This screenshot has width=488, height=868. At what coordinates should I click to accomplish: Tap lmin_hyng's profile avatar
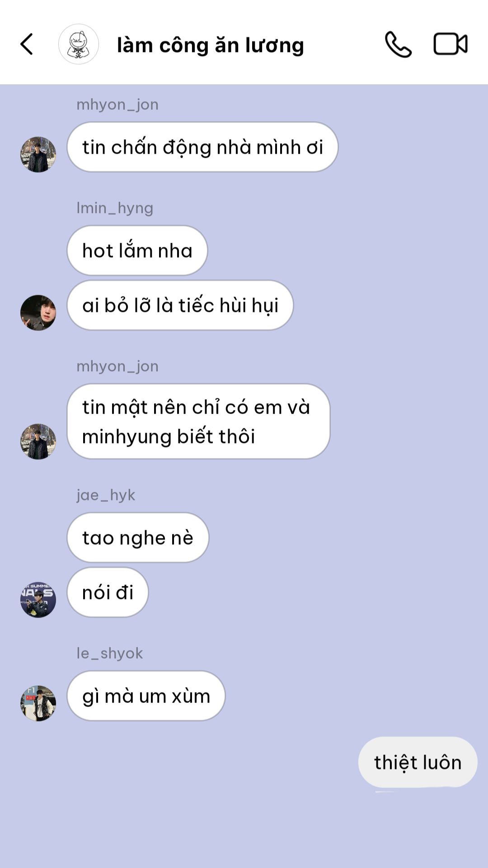(x=38, y=313)
